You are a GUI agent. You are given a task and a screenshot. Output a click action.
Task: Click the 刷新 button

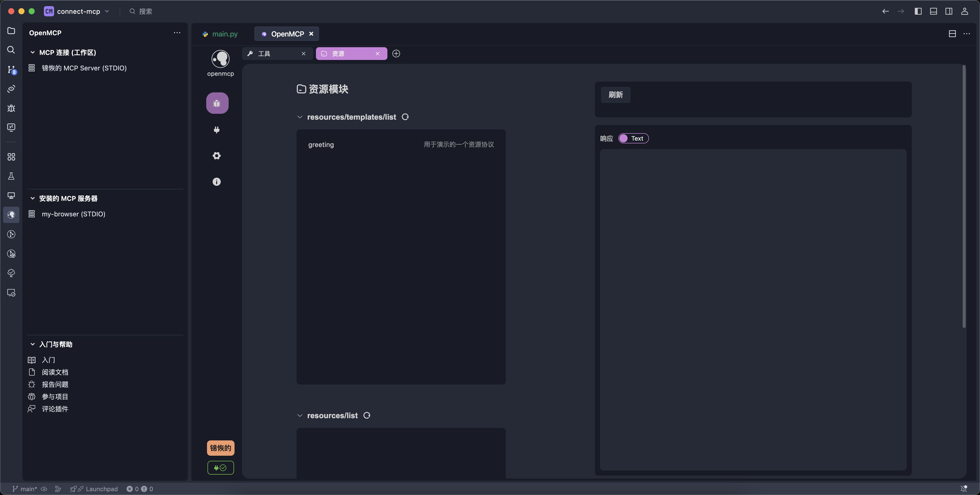tap(616, 95)
